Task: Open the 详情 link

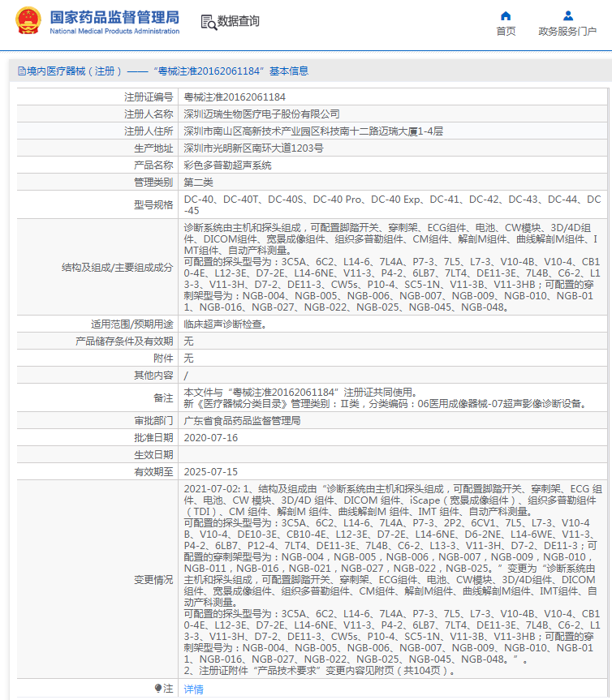Action: 193,689
